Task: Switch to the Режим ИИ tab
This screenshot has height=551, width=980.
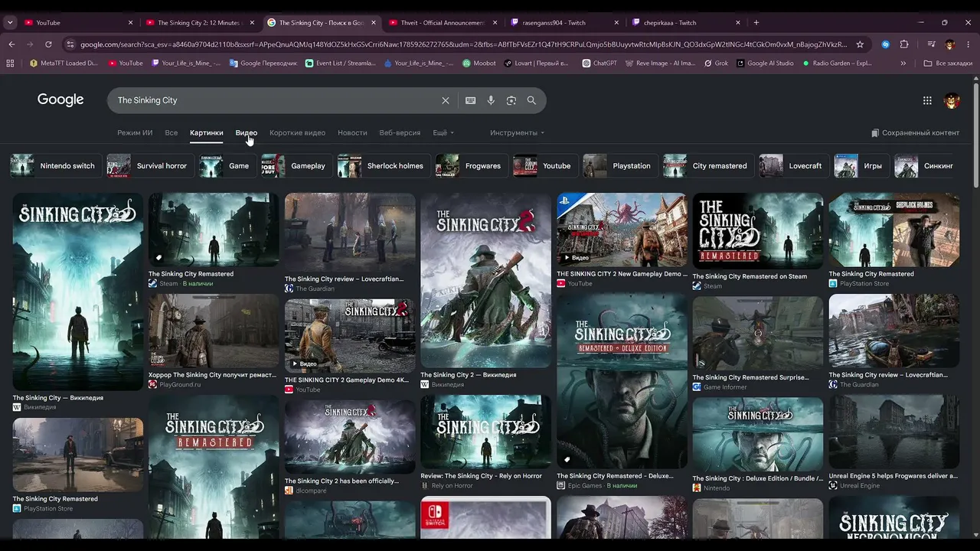Action: [135, 132]
